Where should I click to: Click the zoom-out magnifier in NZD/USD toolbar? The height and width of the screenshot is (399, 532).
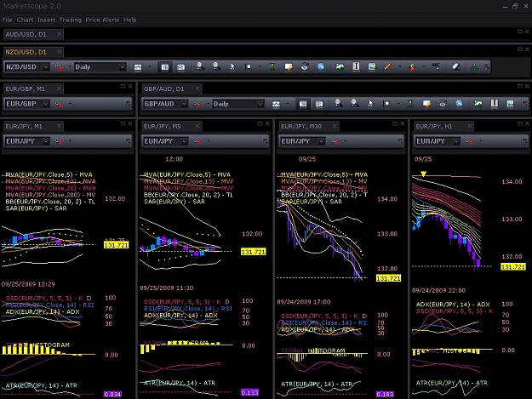[216, 66]
